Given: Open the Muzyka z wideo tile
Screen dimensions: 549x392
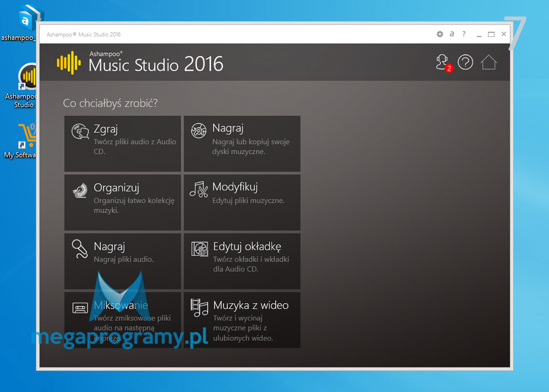Looking at the screenshot, I should point(242,320).
